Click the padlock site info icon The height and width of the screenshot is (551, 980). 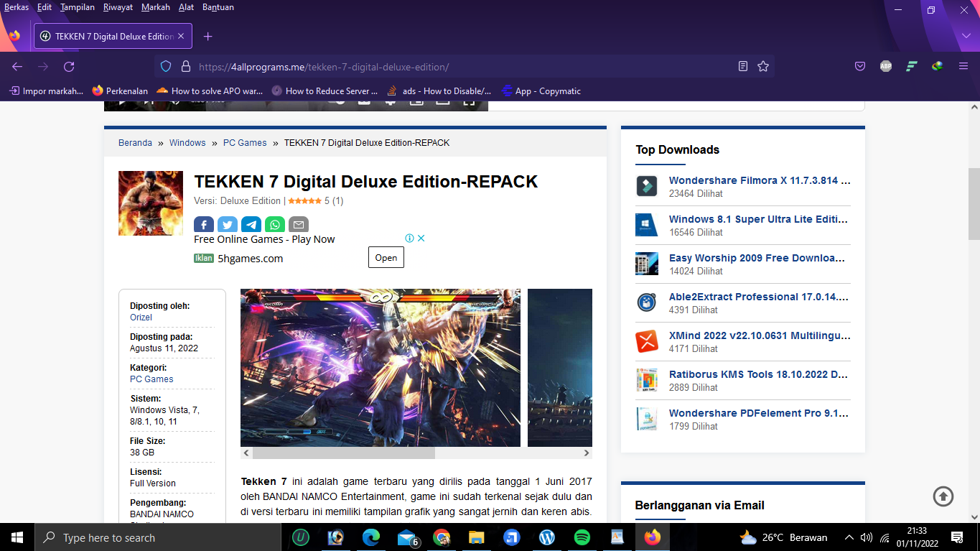coord(185,66)
